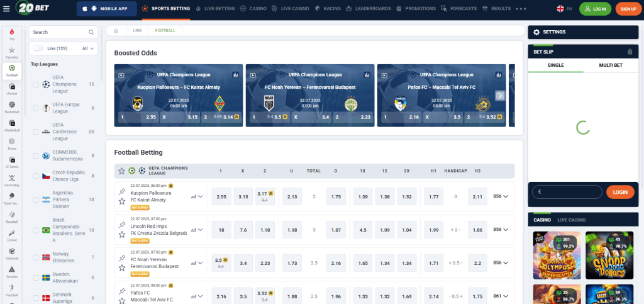The width and height of the screenshot is (644, 304).
Task: Check the UEFA Champions League checkbox
Action: click(x=35, y=84)
